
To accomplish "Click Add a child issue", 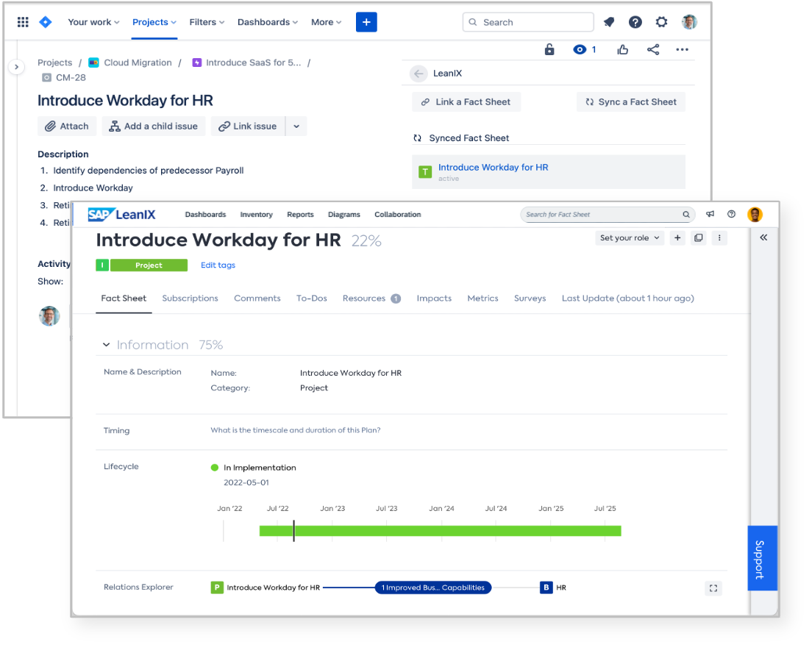I will [153, 126].
